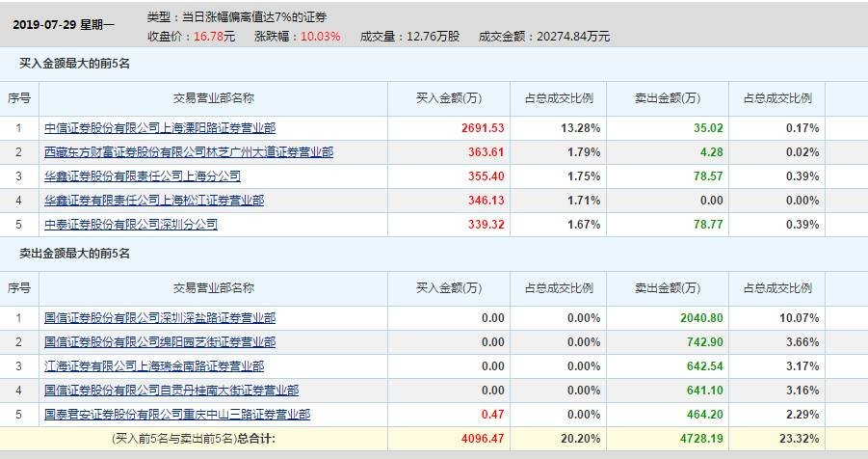This screenshot has width=868, height=459.
Task: Click buy amount 339.32
Action: 487,225
